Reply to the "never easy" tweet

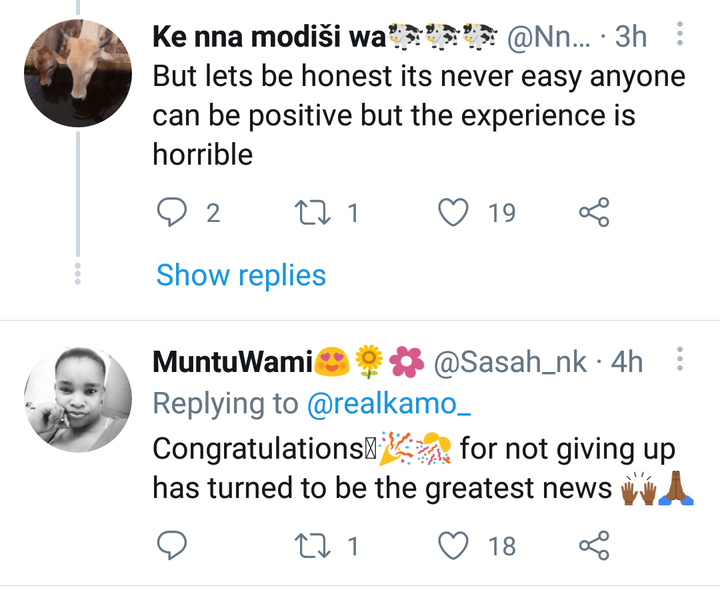[172, 213]
